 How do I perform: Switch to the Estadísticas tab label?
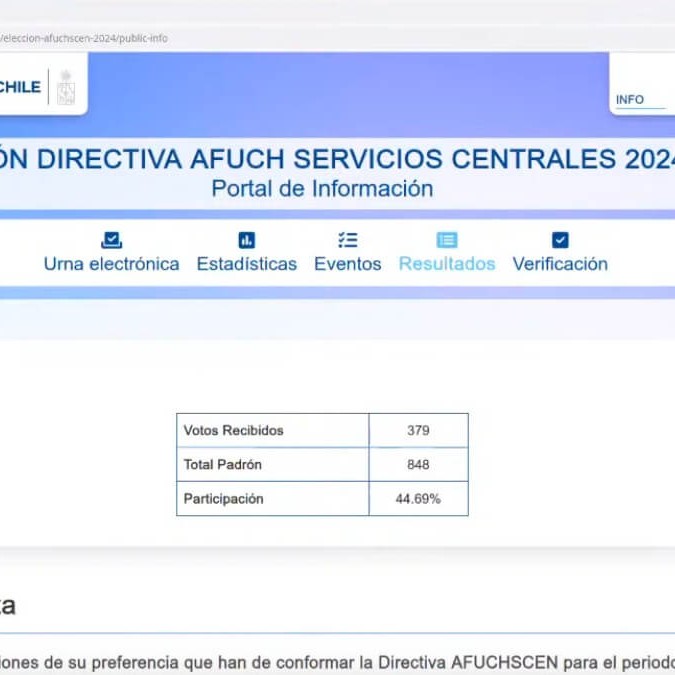247,264
